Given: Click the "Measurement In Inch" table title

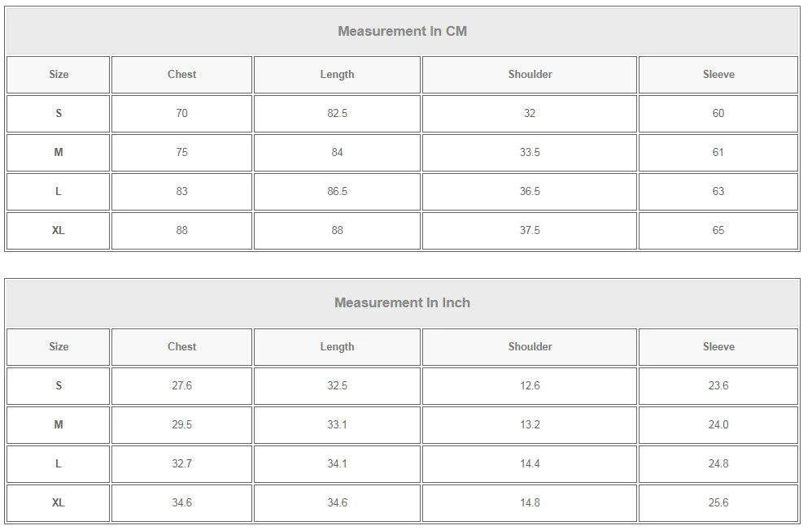Looking at the screenshot, I should (x=402, y=303).
